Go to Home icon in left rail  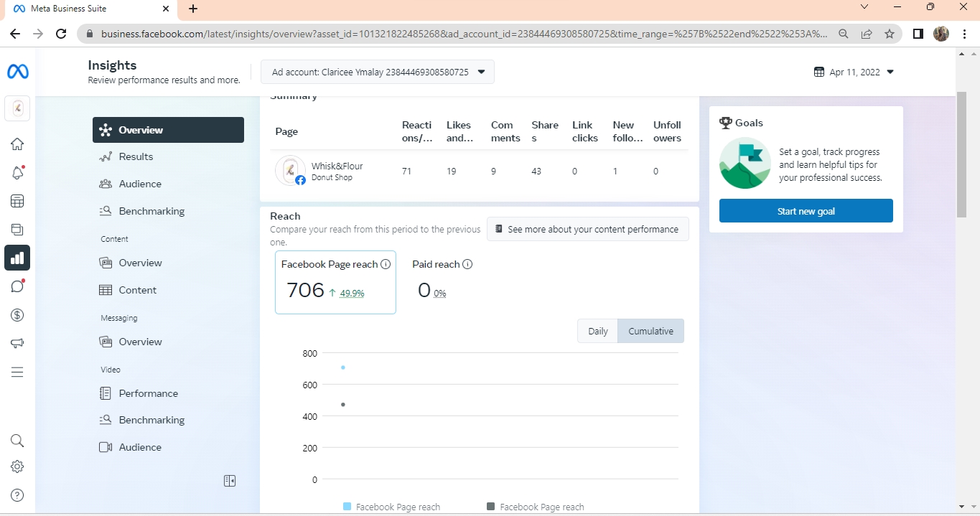coord(17,144)
